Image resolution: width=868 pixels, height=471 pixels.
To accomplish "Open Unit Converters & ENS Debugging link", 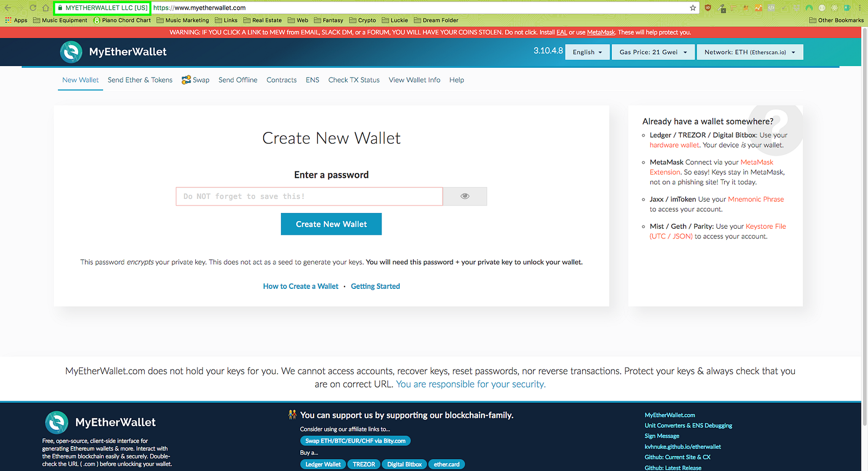I will tap(688, 425).
